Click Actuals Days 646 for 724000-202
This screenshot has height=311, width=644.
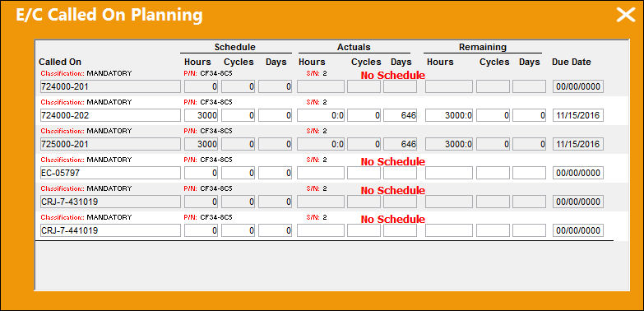pyautogui.click(x=400, y=115)
